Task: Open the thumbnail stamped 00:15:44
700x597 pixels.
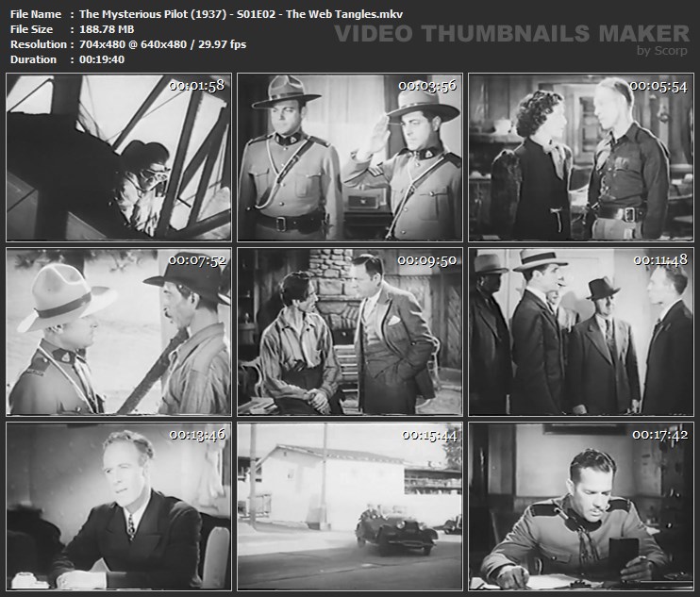Action: (350, 506)
